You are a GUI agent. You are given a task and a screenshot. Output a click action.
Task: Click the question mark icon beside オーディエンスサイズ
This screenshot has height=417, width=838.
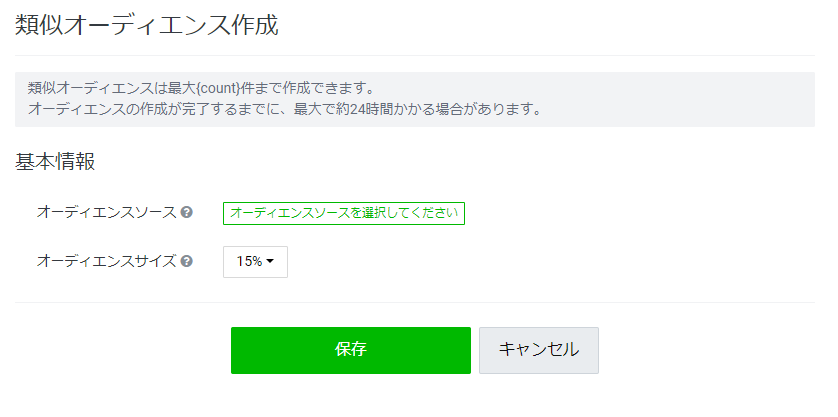pos(187,261)
